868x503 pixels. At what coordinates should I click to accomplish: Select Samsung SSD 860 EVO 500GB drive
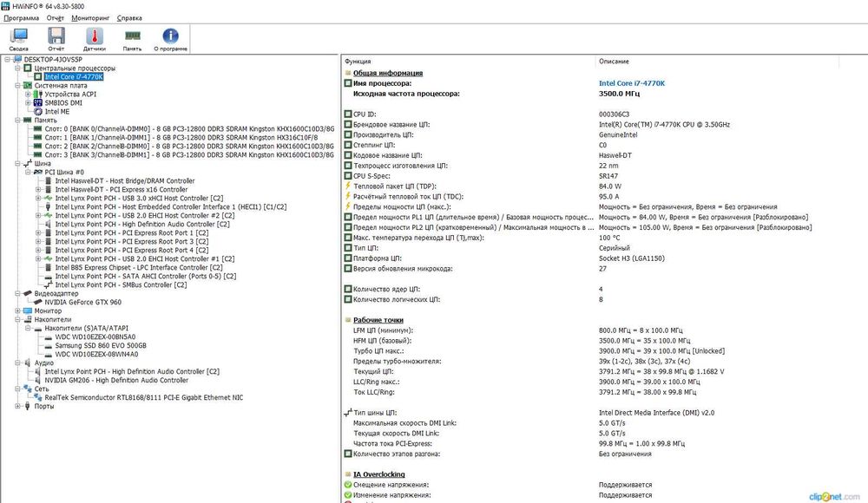pos(101,345)
